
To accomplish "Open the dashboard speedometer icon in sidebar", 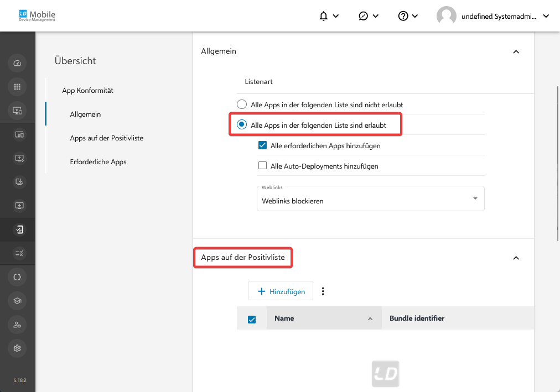I will 17,64.
